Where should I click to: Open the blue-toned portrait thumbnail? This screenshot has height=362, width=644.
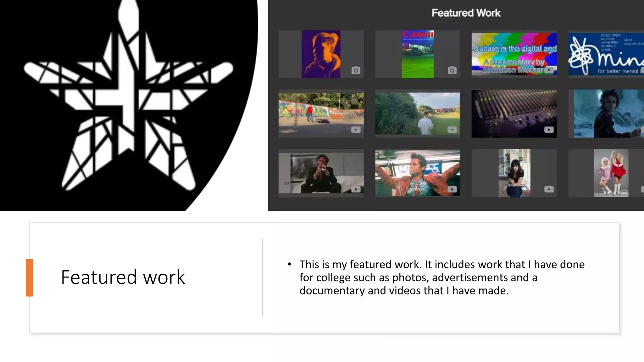pos(608,113)
